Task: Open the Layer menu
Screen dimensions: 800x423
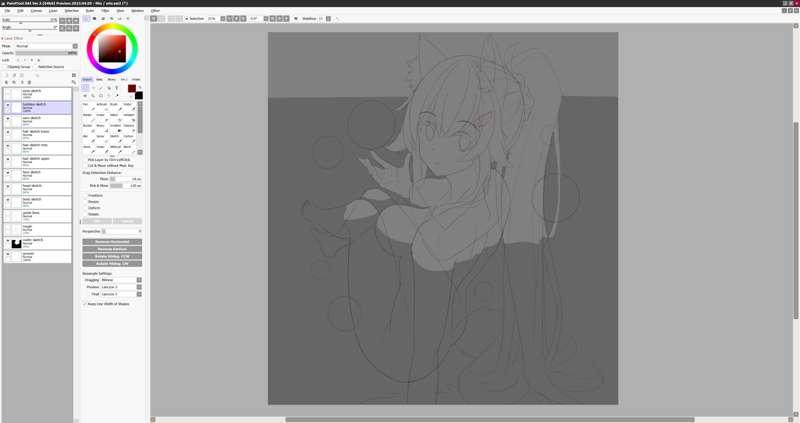Action: [53, 11]
